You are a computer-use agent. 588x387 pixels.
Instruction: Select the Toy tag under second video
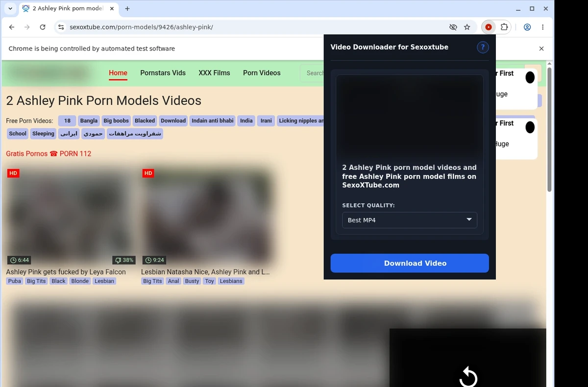pos(210,281)
